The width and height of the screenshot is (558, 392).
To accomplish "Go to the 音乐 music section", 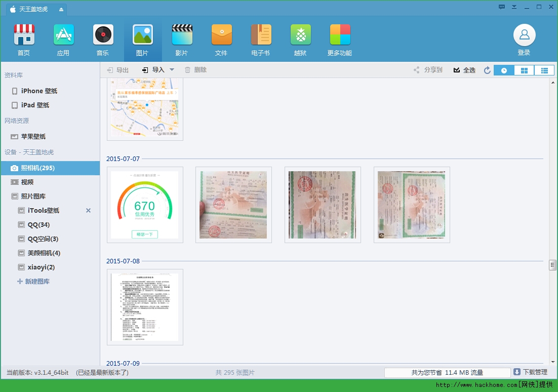I will click(103, 40).
